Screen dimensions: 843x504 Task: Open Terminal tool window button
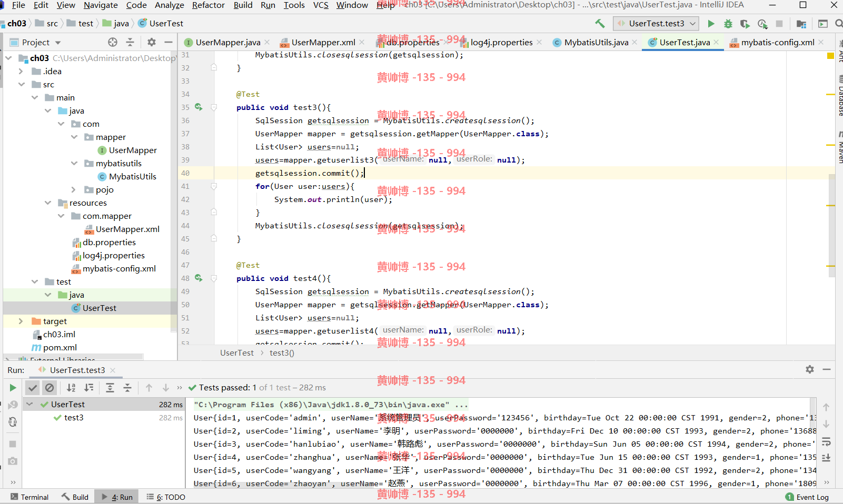(29, 497)
